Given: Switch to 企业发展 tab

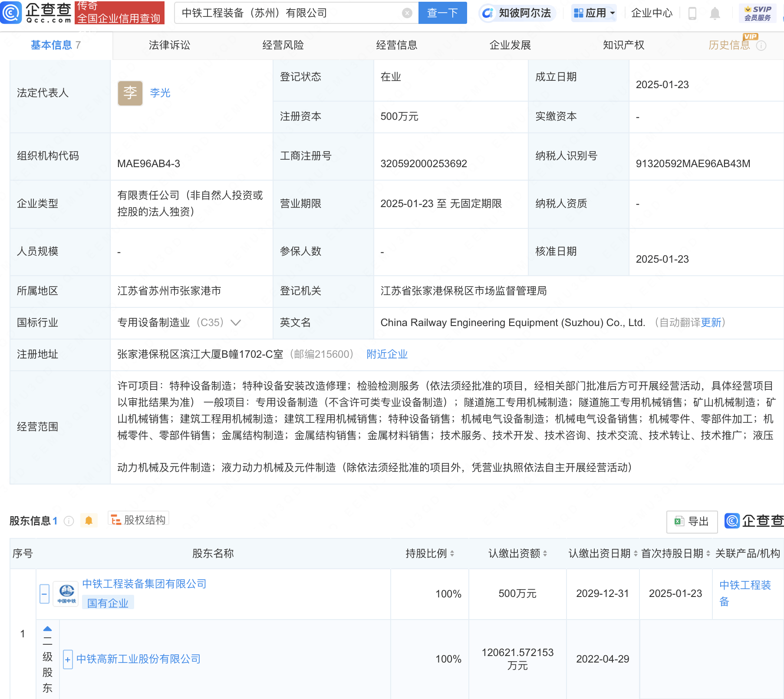Looking at the screenshot, I should coord(510,45).
